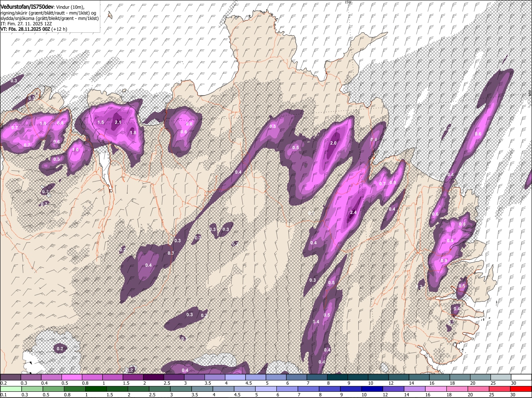Click the bright red 30 rain legend swatch
The image size is (532, 398).
(520, 389)
